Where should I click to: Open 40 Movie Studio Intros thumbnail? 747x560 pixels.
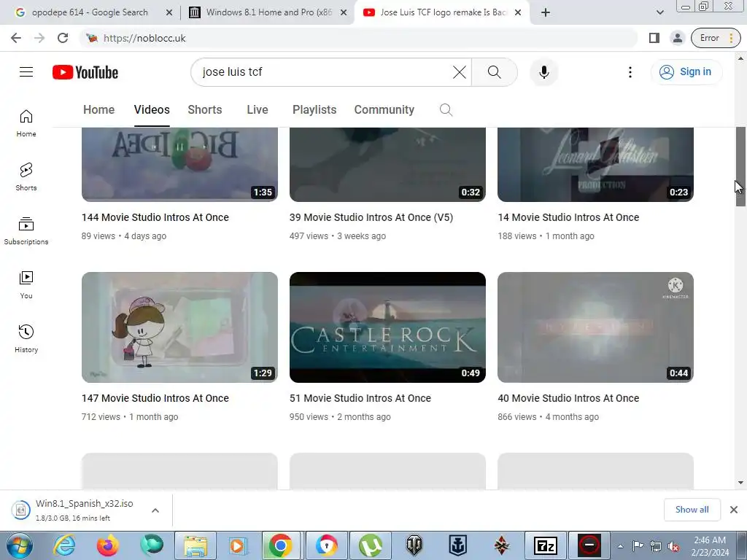pyautogui.click(x=595, y=327)
